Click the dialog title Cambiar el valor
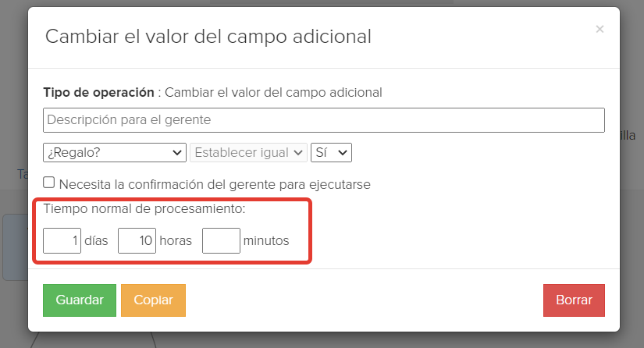 point(208,37)
